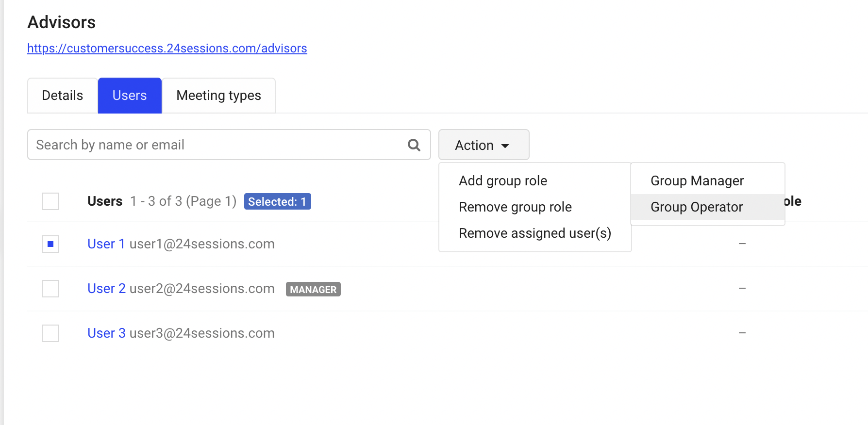The height and width of the screenshot is (425, 868).
Task: Click the MANAGER badge beside User 2
Action: pyautogui.click(x=313, y=290)
